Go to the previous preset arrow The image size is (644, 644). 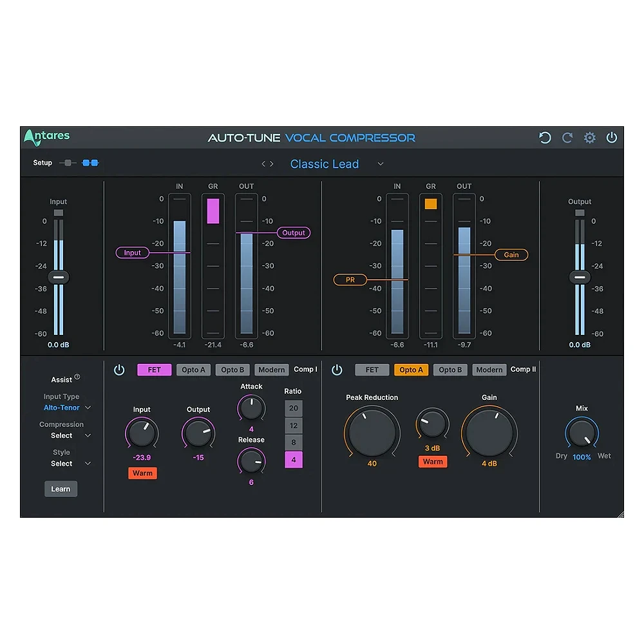coord(263,164)
